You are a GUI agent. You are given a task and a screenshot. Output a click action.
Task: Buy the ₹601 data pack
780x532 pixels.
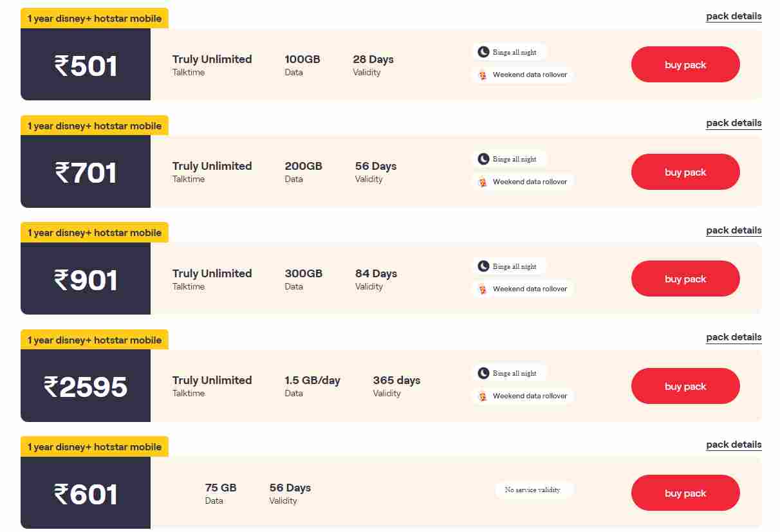pos(685,493)
